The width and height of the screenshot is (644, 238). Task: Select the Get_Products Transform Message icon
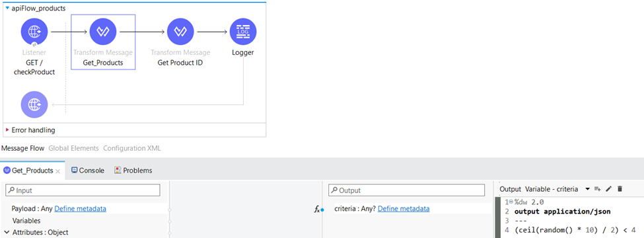[x=102, y=32]
